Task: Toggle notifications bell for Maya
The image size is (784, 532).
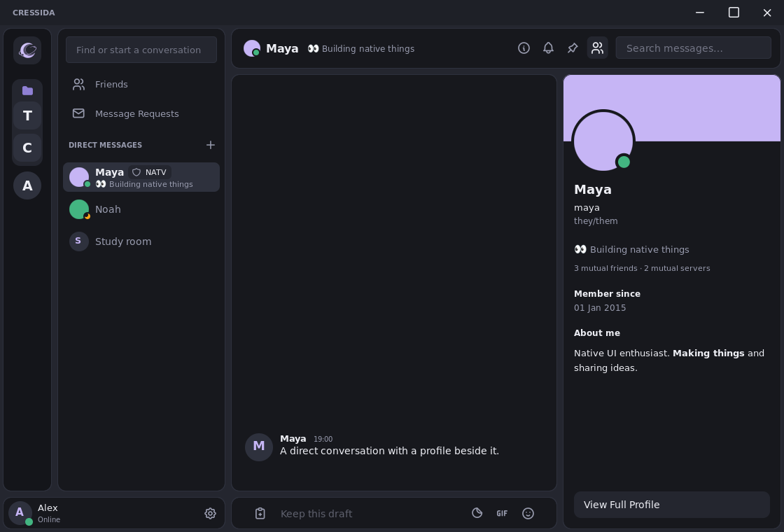Action: tap(549, 48)
